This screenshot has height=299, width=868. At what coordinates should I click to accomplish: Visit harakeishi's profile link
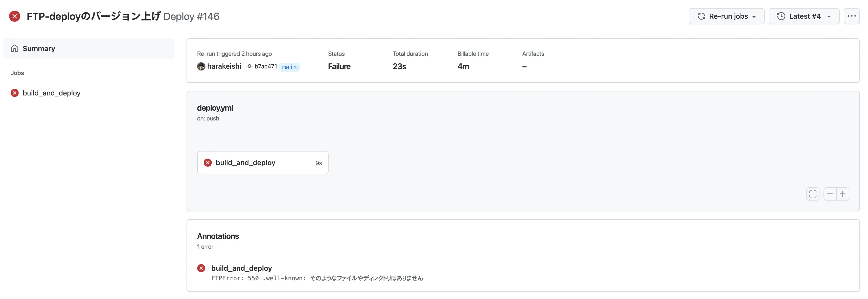click(x=224, y=66)
